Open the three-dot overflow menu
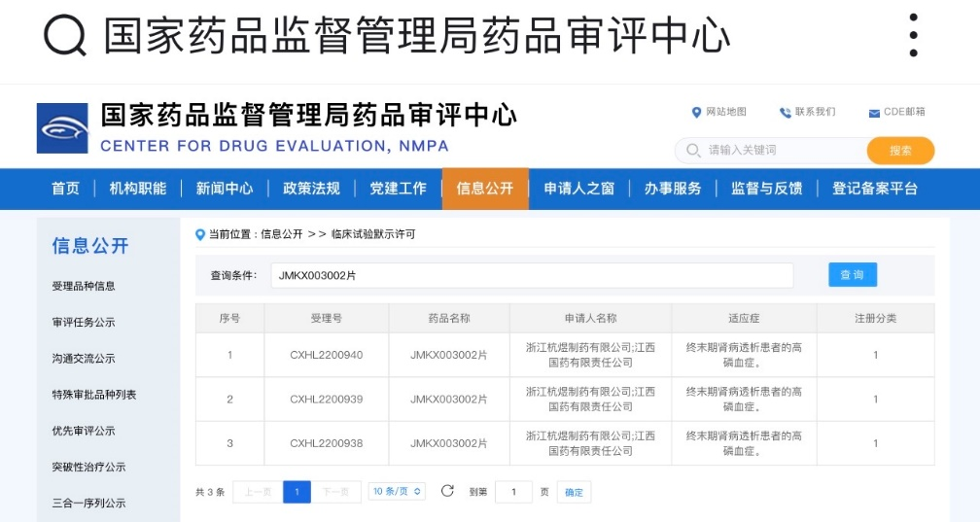 coord(913,35)
